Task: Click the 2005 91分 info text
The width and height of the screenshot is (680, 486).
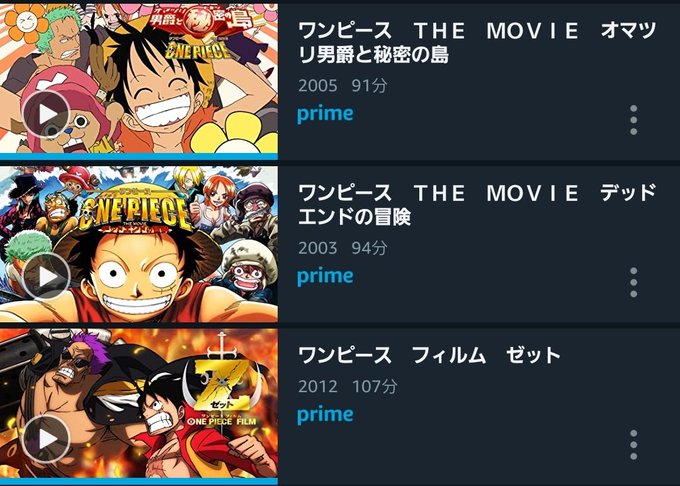Action: pyautogui.click(x=343, y=85)
